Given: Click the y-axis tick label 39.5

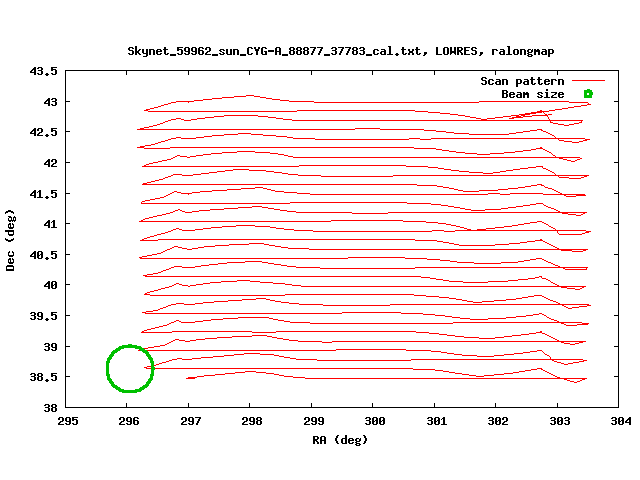Looking at the screenshot, I should [x=44, y=316].
